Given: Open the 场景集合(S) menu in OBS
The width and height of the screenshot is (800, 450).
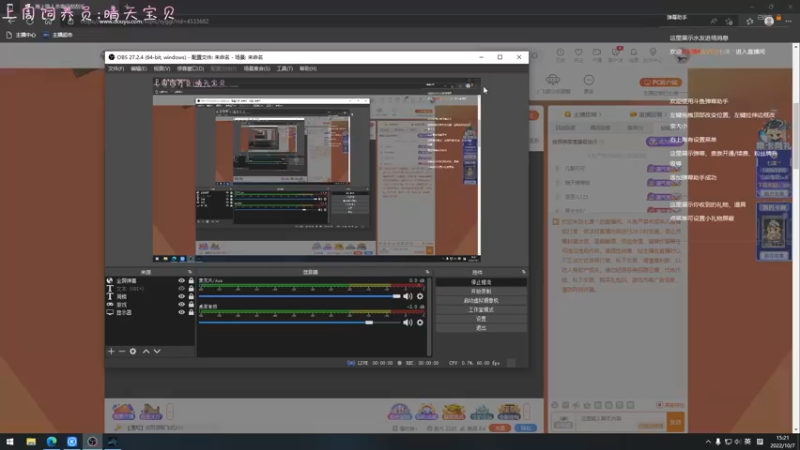Looking at the screenshot, I should tap(256, 68).
